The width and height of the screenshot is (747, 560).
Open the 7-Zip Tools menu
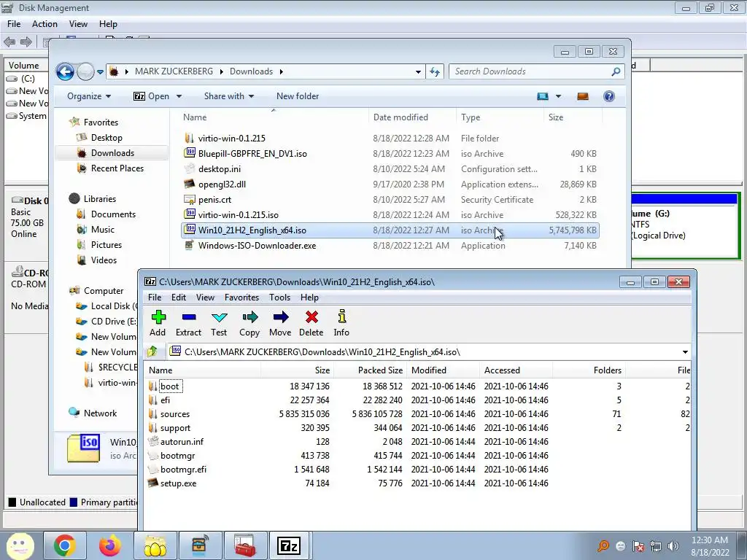[x=279, y=297]
